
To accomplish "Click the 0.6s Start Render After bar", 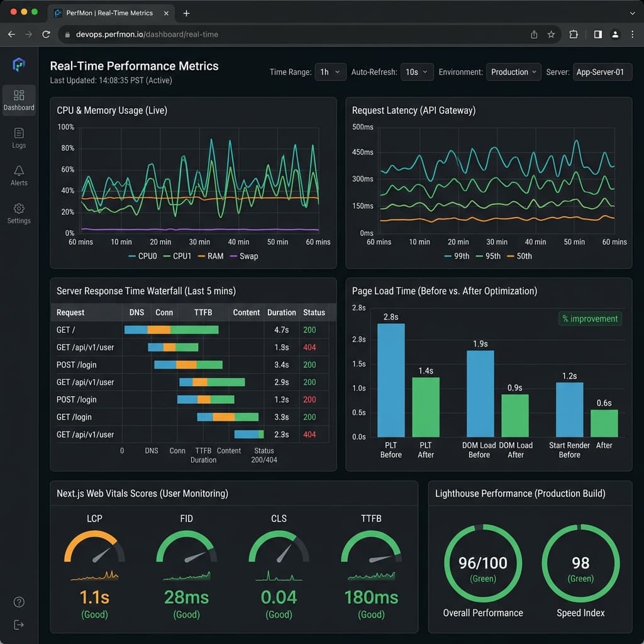I will (x=604, y=423).
